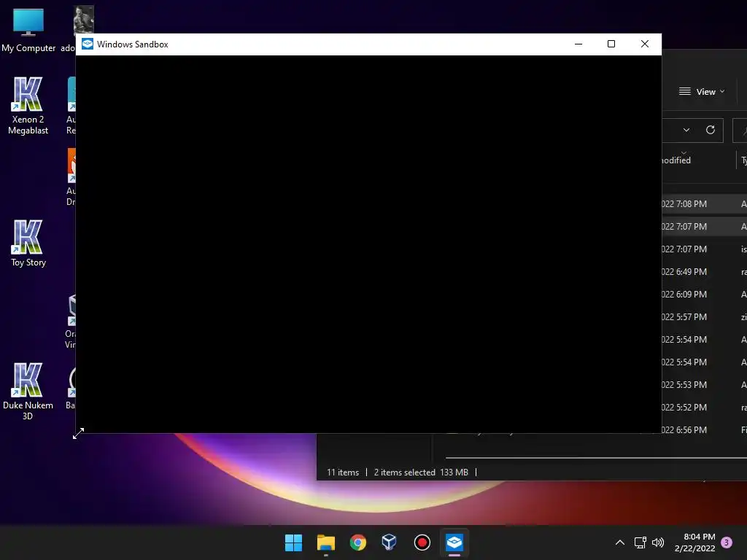The height and width of the screenshot is (560, 747).
Task: Select Xenon 2 Megablast desktop shortcut
Action: tap(28, 106)
